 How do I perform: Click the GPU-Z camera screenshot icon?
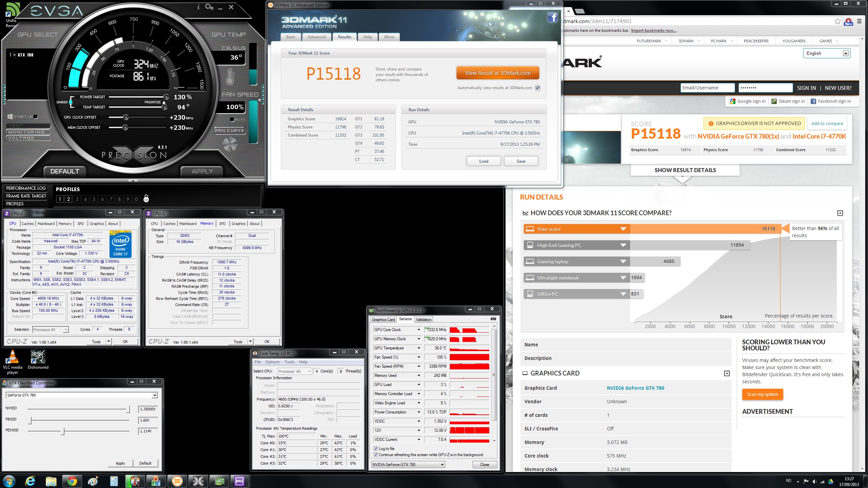[x=493, y=319]
